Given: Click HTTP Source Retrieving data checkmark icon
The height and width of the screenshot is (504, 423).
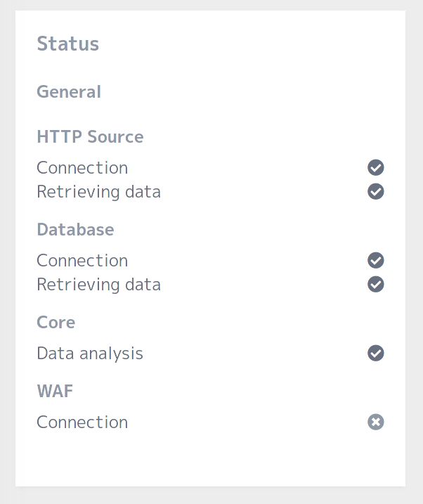Looking at the screenshot, I should coord(375,192).
